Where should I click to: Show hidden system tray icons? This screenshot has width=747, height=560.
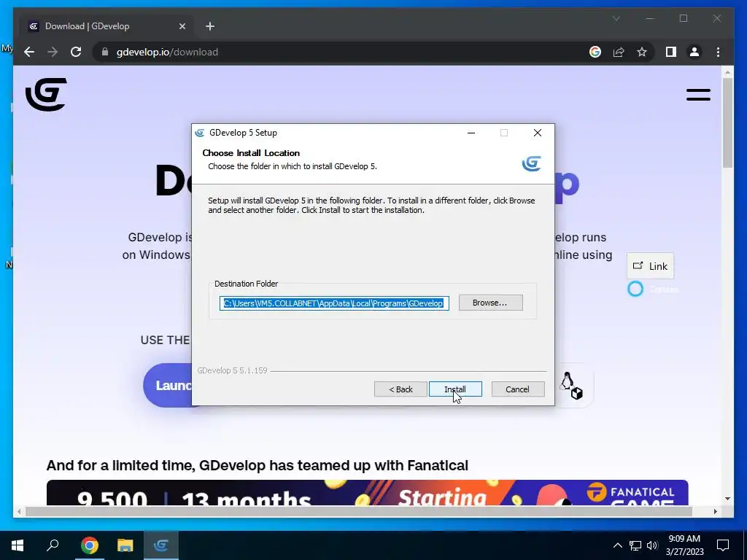click(x=617, y=545)
